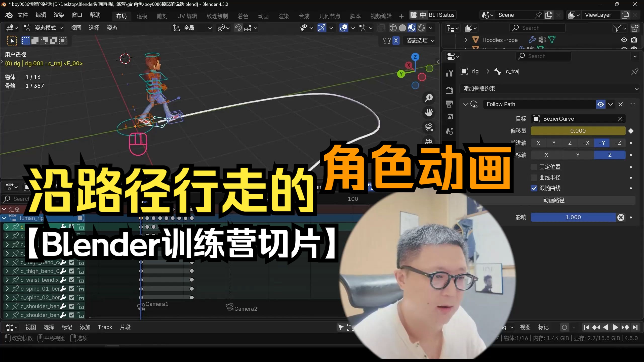Adjust the 偏移量 value field
Screen dimensions: 644x362
tap(578, 131)
